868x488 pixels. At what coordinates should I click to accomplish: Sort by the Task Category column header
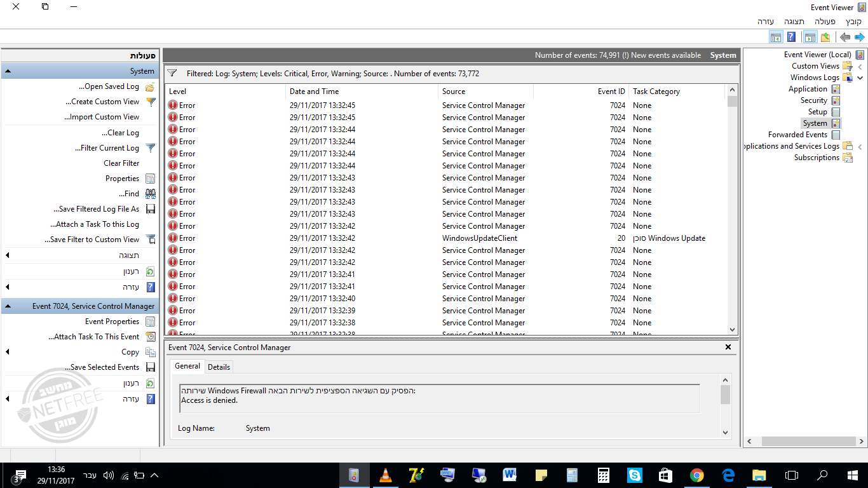click(x=677, y=91)
